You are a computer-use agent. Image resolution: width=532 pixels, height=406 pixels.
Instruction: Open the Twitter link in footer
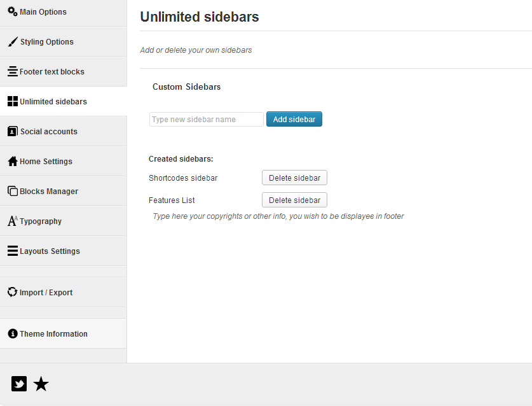[x=19, y=384]
